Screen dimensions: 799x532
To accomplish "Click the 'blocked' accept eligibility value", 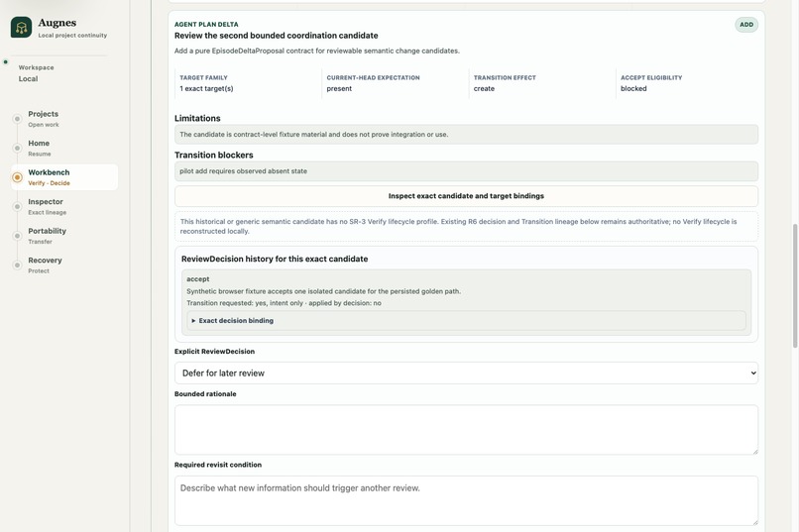I will pyautogui.click(x=633, y=88).
